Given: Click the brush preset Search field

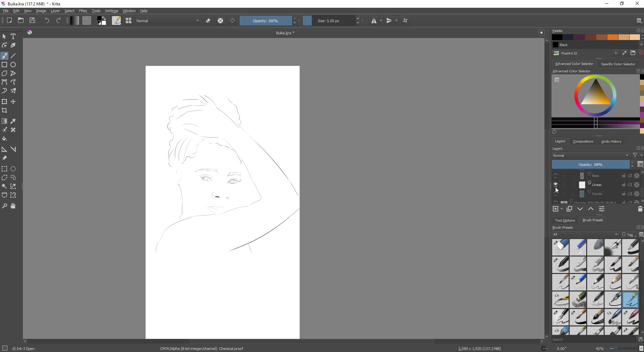Looking at the screenshot, I should [594, 340].
